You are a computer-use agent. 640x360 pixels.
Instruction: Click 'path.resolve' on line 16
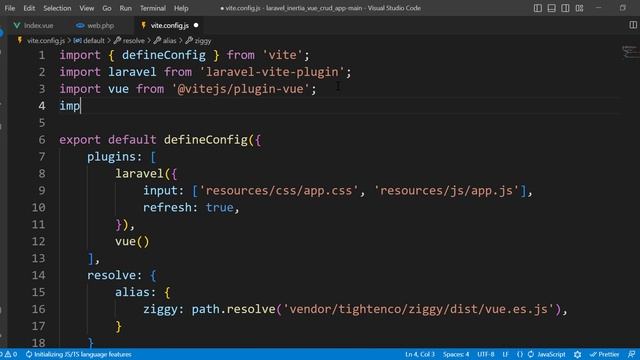pos(233,309)
